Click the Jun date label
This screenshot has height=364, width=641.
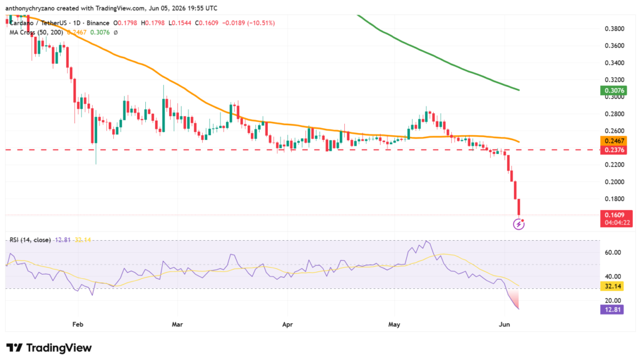[505, 325]
